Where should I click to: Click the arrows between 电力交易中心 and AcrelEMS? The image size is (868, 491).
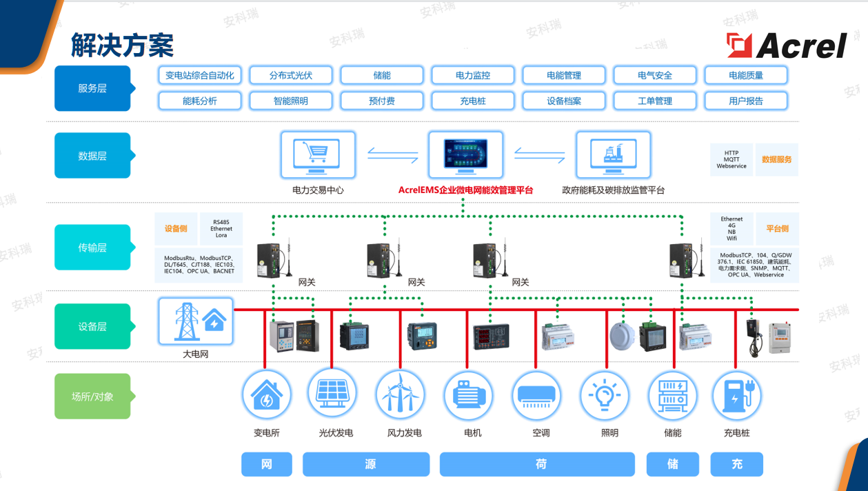tap(392, 156)
